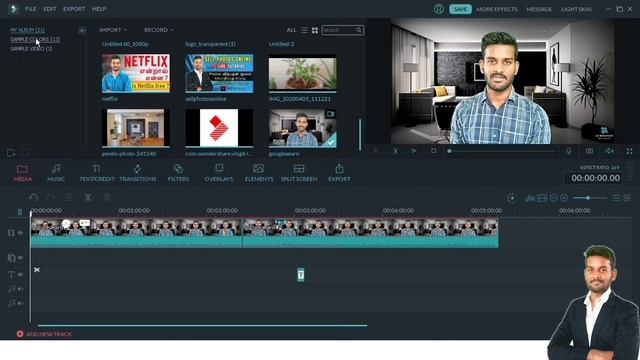Click the media library vertical scrollbar
640x360 pixels.
point(360,134)
